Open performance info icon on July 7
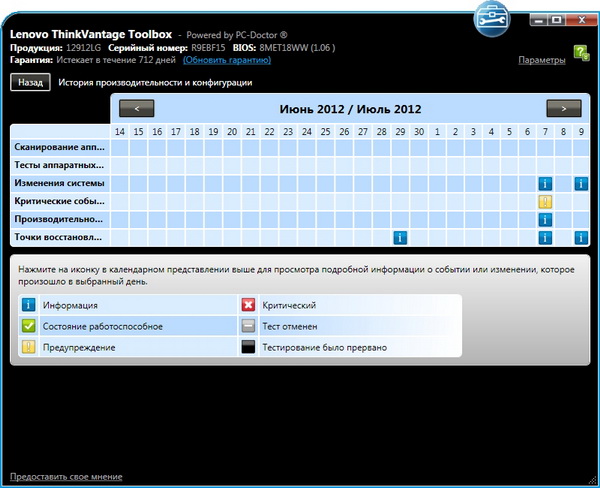The height and width of the screenshot is (488, 600). [x=545, y=220]
